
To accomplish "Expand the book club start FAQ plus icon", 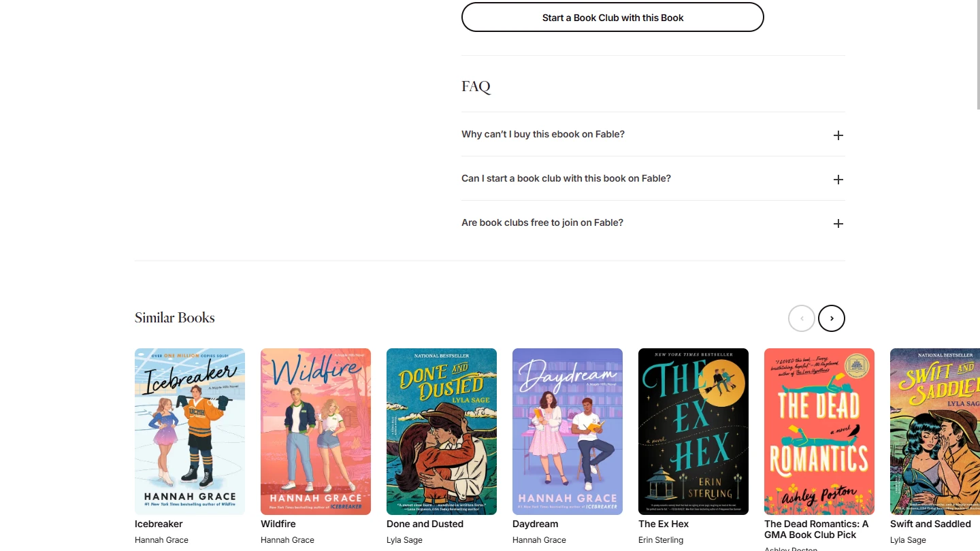I will tap(838, 180).
